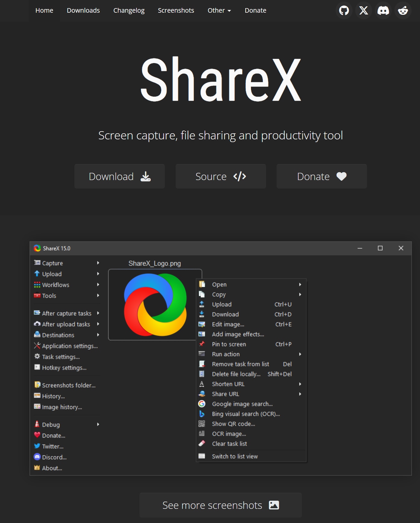Open the GitHub icon link
This screenshot has height=523, width=420.
pyautogui.click(x=344, y=11)
